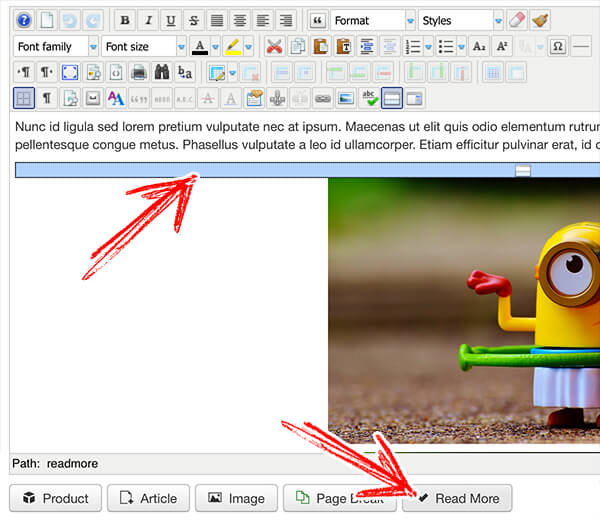The image size is (600, 520).
Task: Toggle align left
Action: (x=263, y=20)
